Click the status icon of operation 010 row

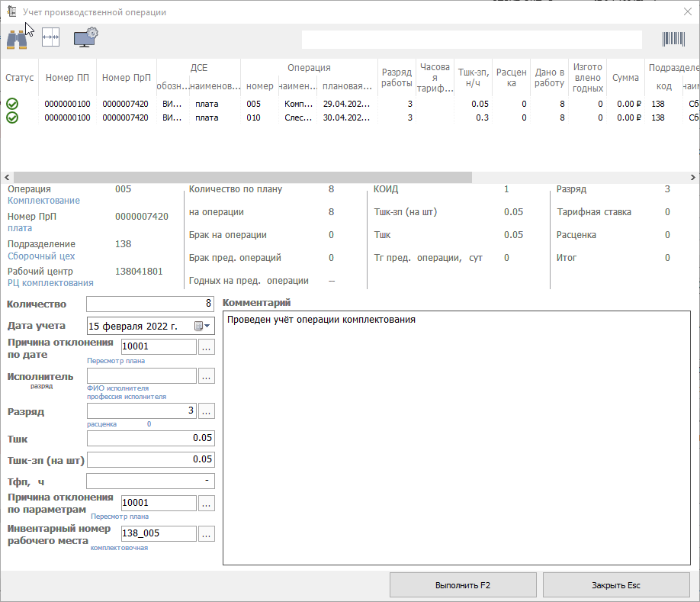[12, 118]
